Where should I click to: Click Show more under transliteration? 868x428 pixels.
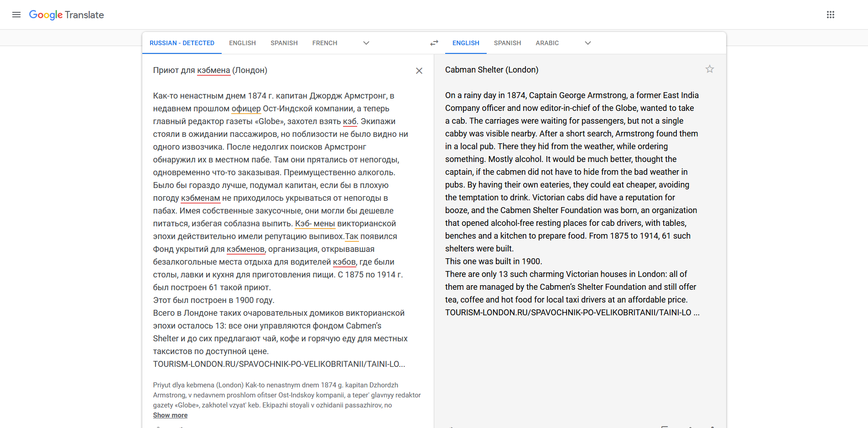(x=170, y=415)
